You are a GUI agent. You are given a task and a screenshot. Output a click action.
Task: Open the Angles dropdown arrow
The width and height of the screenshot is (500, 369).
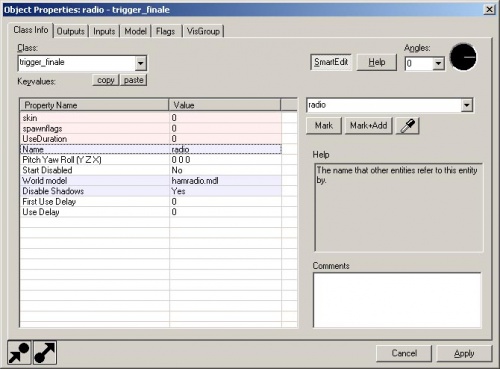tap(438, 63)
